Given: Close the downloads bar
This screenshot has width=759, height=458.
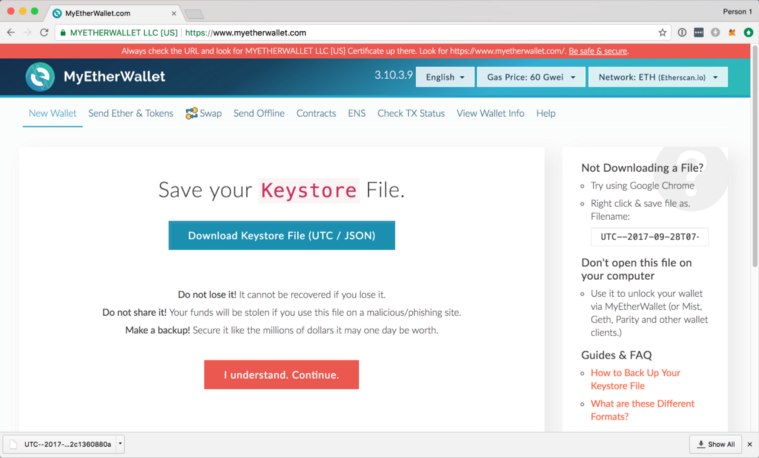Looking at the screenshot, I should [x=749, y=444].
